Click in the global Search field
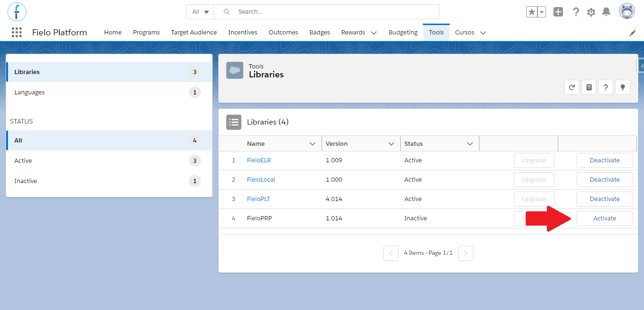This screenshot has height=310, width=644. (326, 12)
